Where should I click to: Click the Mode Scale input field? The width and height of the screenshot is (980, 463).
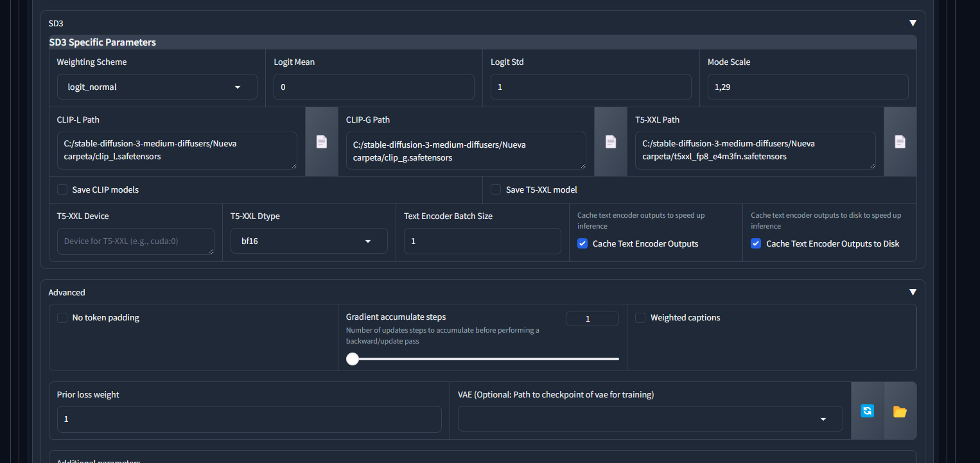(808, 87)
